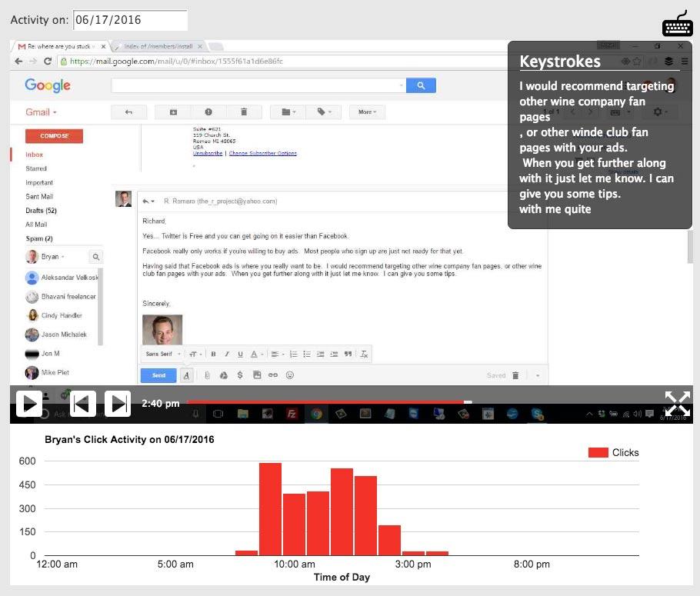Open the Bryan chat status dropdown

point(63,257)
